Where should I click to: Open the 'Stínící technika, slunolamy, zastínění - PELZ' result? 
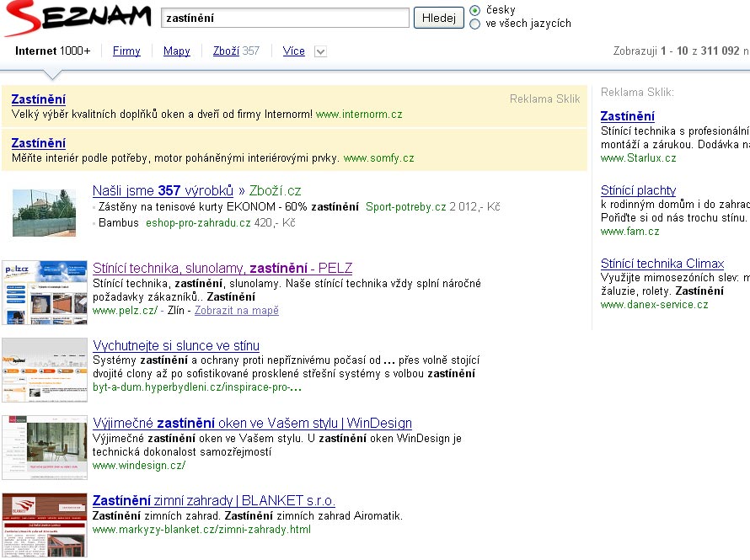click(222, 268)
